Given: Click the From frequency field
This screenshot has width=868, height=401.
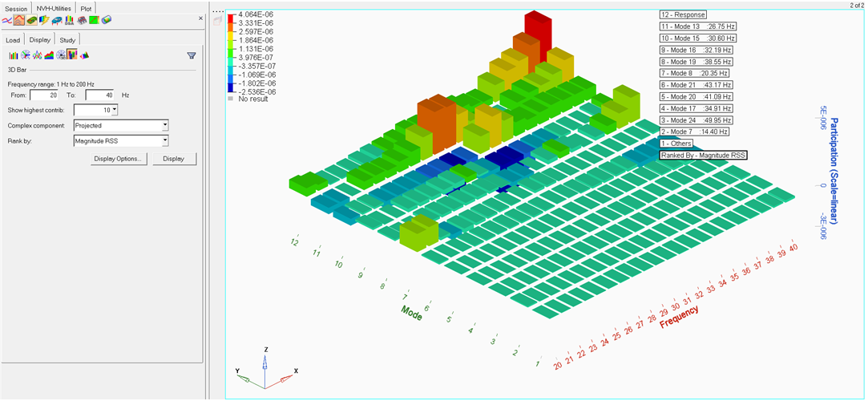Looking at the screenshot, I should coord(43,95).
